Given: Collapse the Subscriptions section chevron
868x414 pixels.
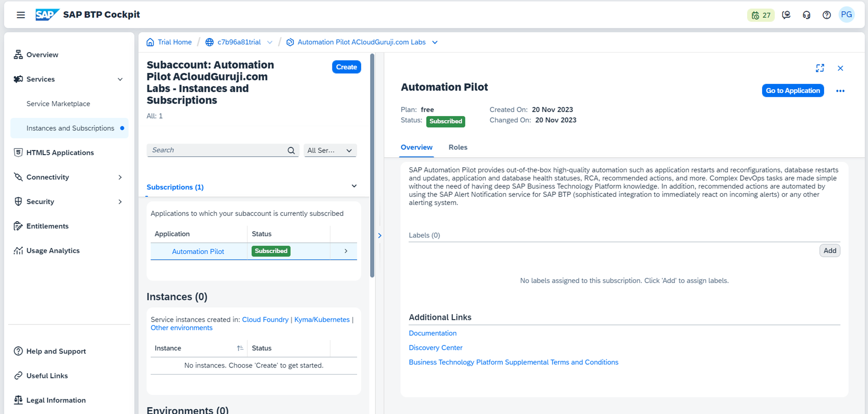Looking at the screenshot, I should click(x=354, y=186).
